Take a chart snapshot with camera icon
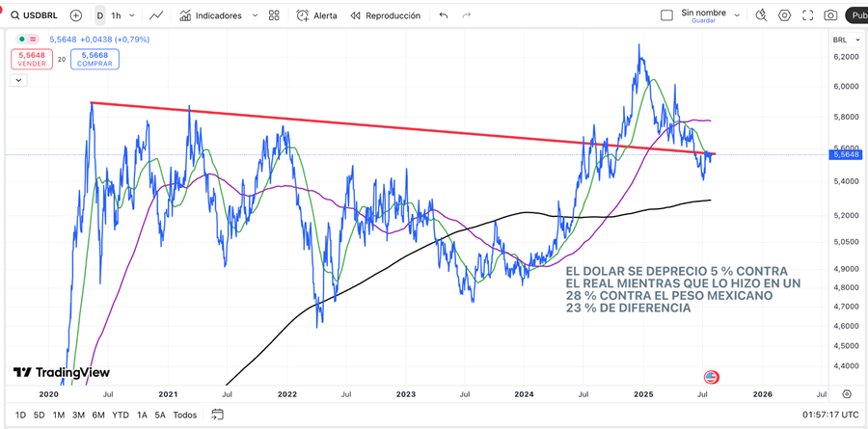The width and height of the screenshot is (868, 429). pyautogui.click(x=830, y=15)
